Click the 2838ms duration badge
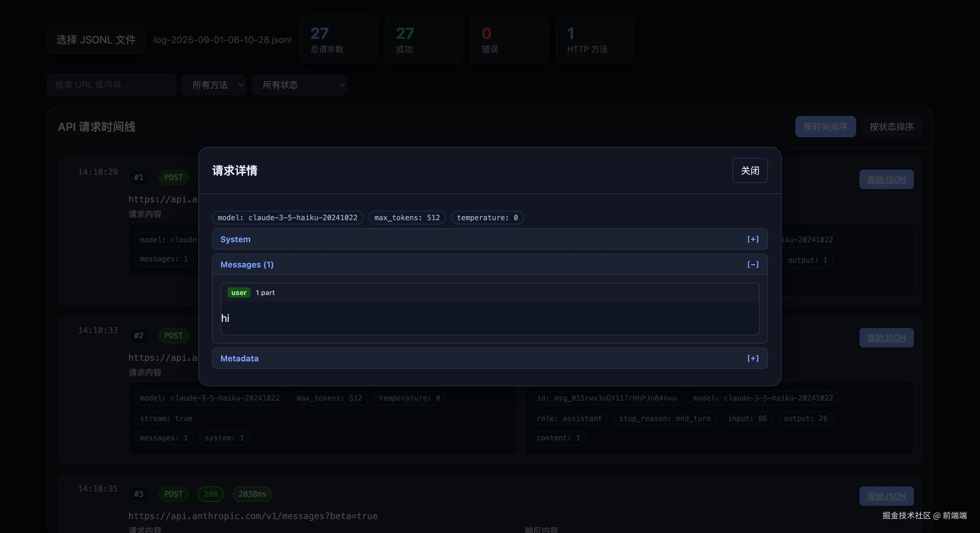The image size is (980, 533). tap(252, 494)
